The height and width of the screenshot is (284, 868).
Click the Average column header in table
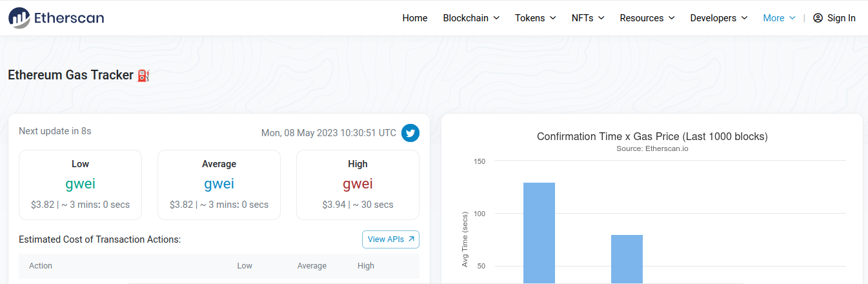[312, 266]
